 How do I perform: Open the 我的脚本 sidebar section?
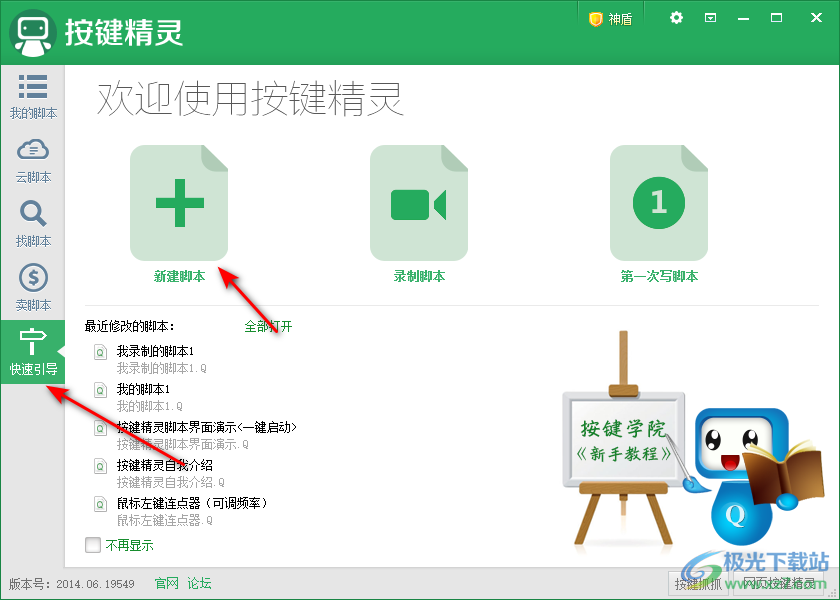tap(33, 96)
